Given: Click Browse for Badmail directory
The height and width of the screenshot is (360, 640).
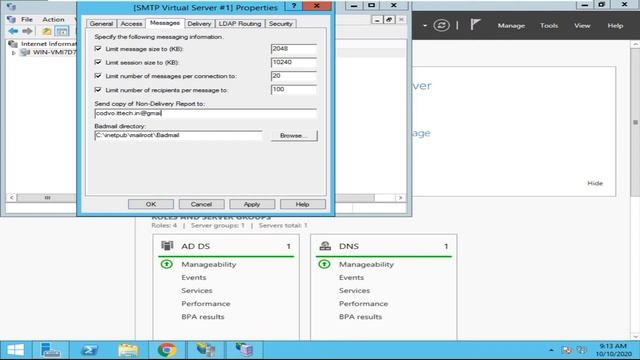Looking at the screenshot, I should tap(294, 136).
